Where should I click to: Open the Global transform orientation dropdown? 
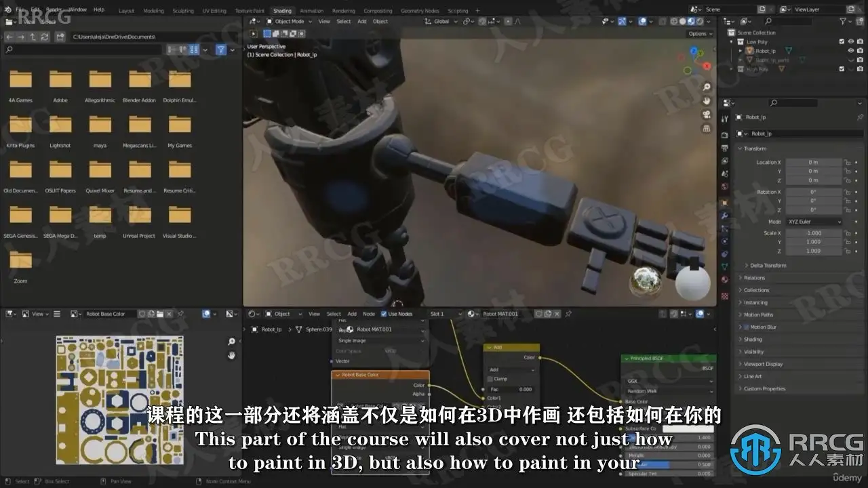click(x=441, y=22)
